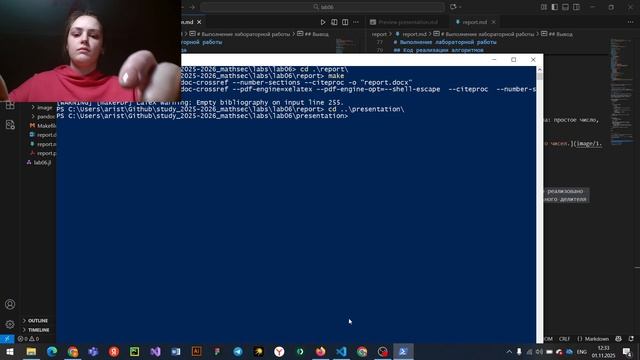Click the VS Code command center search box
Viewport: 640px width, 360px height.
[x=322, y=7]
